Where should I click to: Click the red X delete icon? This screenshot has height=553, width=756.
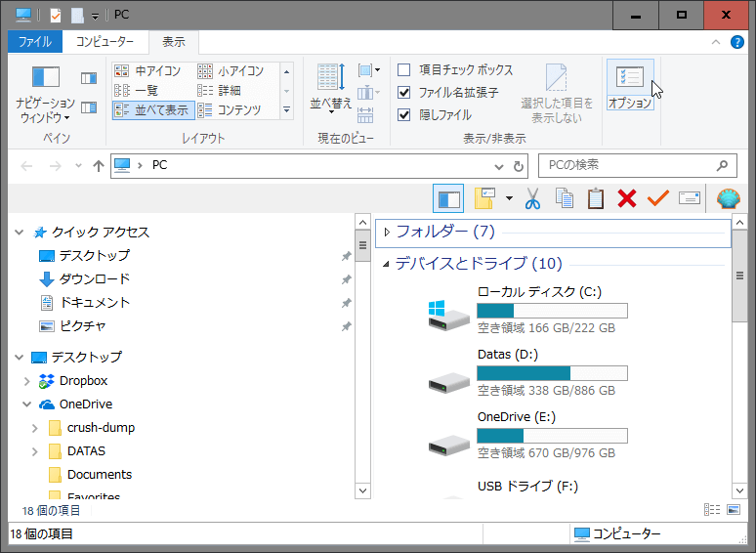click(x=627, y=199)
